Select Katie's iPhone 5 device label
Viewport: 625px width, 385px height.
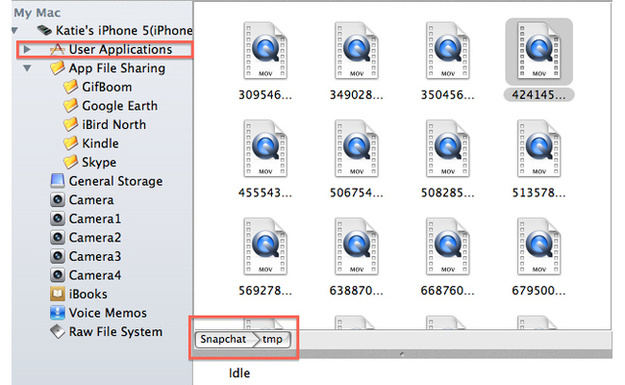pos(124,30)
